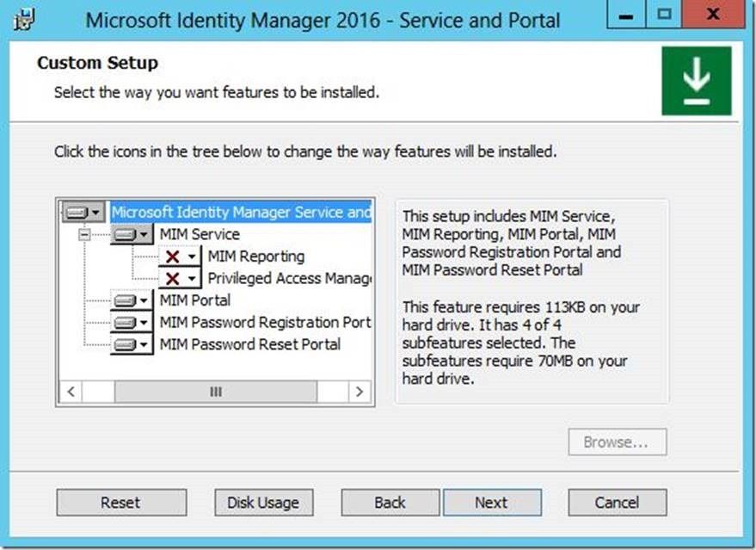Change Privileged Access Management red X install option
This screenshot has width=756, height=550.
180,278
